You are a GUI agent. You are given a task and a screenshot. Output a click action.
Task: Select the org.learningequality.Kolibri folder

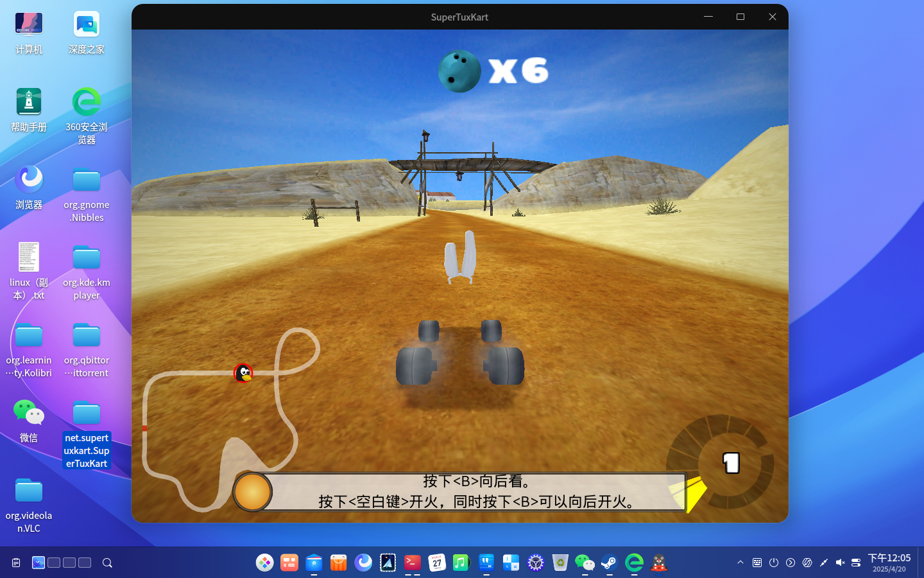tap(29, 350)
